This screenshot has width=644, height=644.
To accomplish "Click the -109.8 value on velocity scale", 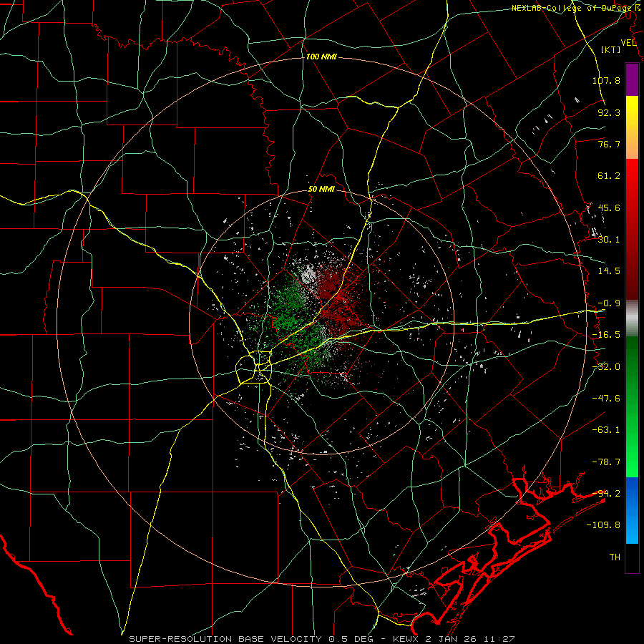I will pos(603,525).
